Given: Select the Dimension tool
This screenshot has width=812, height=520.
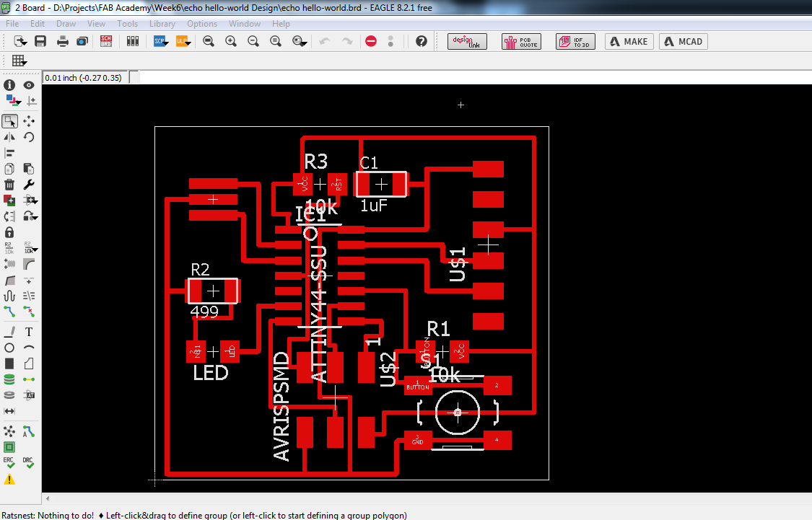Looking at the screenshot, I should point(9,411).
